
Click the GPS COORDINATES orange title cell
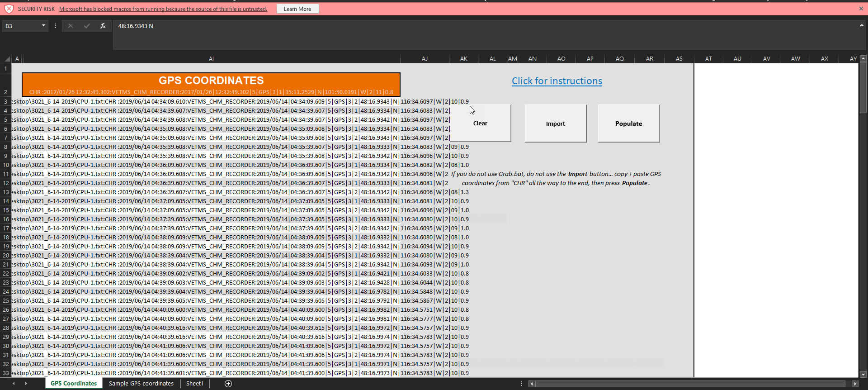[x=211, y=85]
